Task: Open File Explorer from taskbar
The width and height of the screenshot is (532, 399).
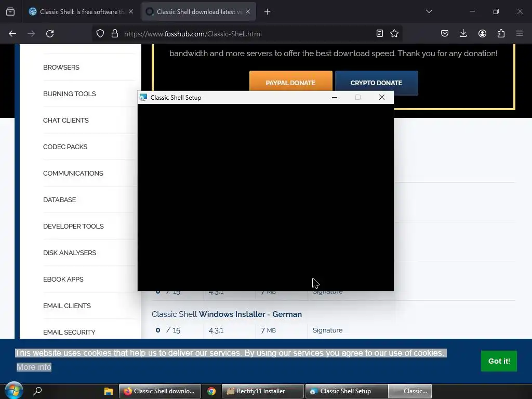Action: point(108,391)
